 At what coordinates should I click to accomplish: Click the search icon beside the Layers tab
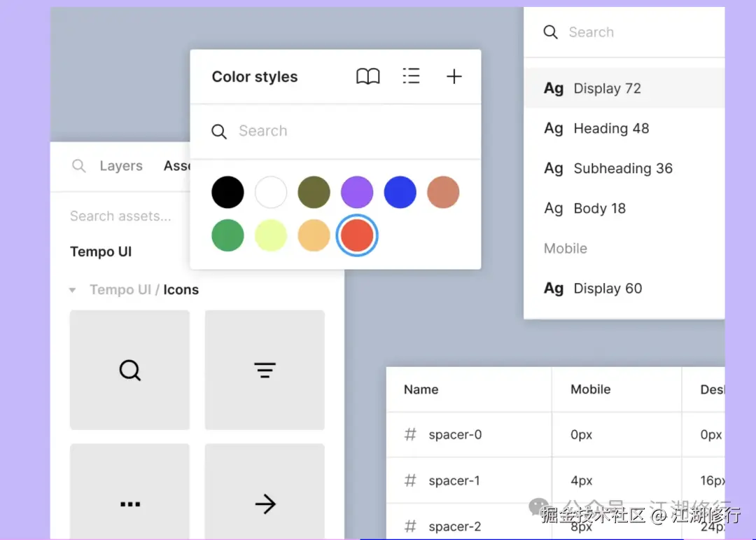pyautogui.click(x=78, y=166)
